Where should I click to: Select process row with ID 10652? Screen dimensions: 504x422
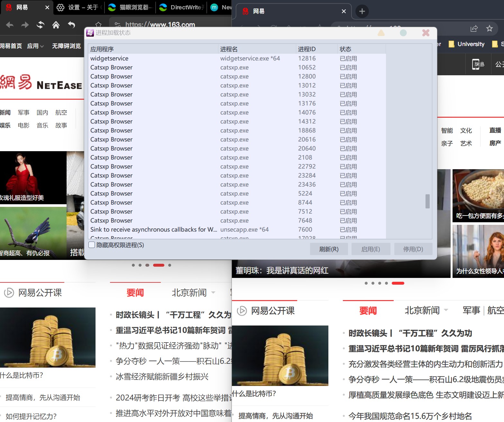(237, 67)
